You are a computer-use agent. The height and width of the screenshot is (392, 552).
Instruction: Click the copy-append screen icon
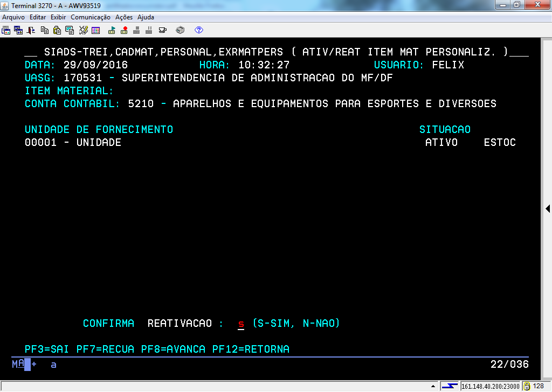(70, 30)
